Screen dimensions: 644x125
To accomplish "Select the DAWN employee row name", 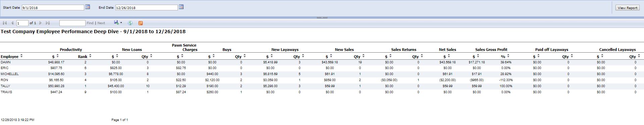I will [x=6, y=62].
